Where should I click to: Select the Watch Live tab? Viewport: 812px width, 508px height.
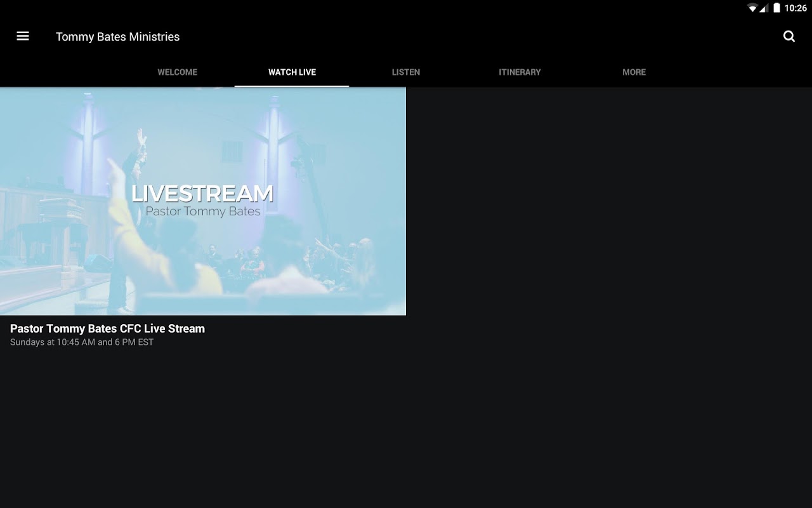292,72
